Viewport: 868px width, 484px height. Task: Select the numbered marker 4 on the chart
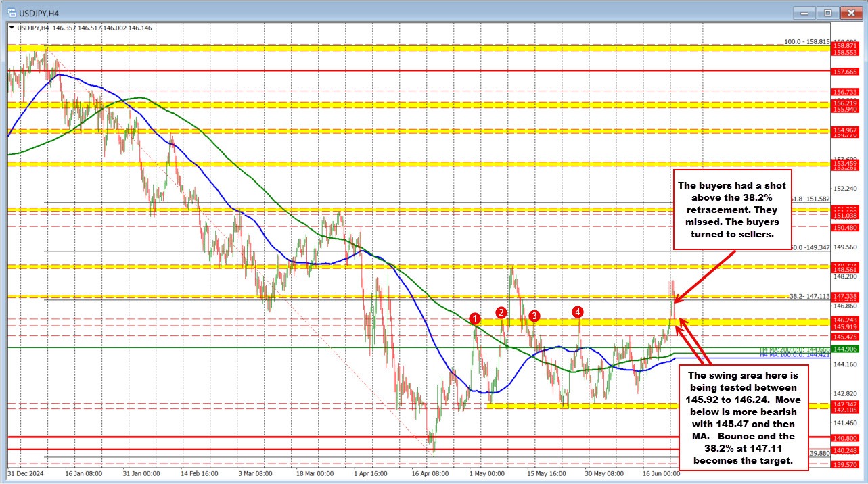(x=577, y=312)
